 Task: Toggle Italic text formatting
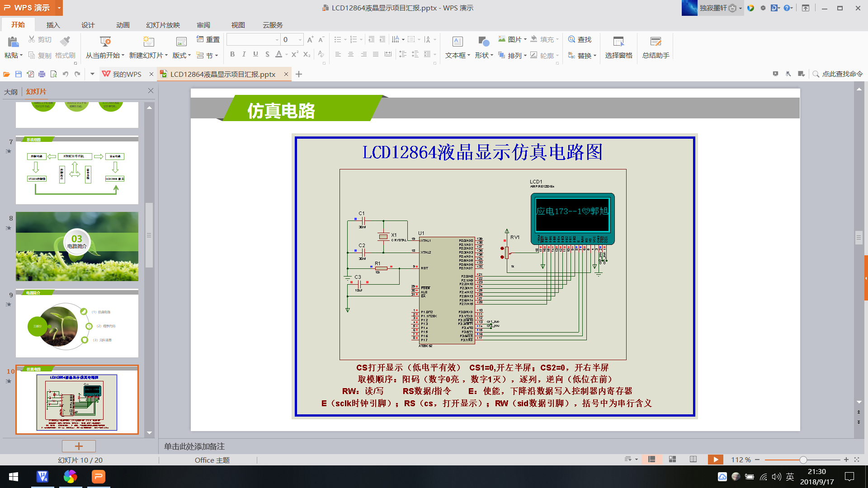(x=244, y=54)
